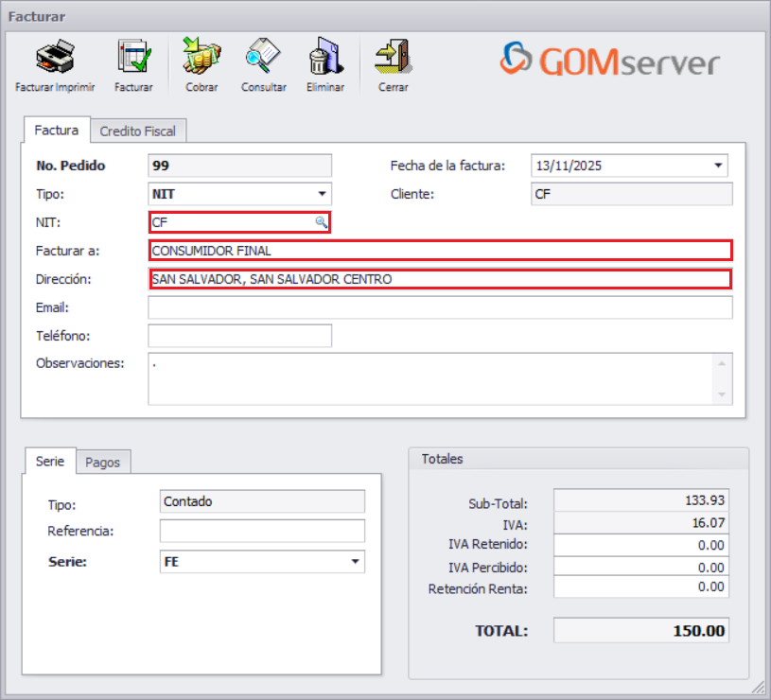Open the Serie dropdown showing FE
This screenshot has height=700, width=771.
357,561
